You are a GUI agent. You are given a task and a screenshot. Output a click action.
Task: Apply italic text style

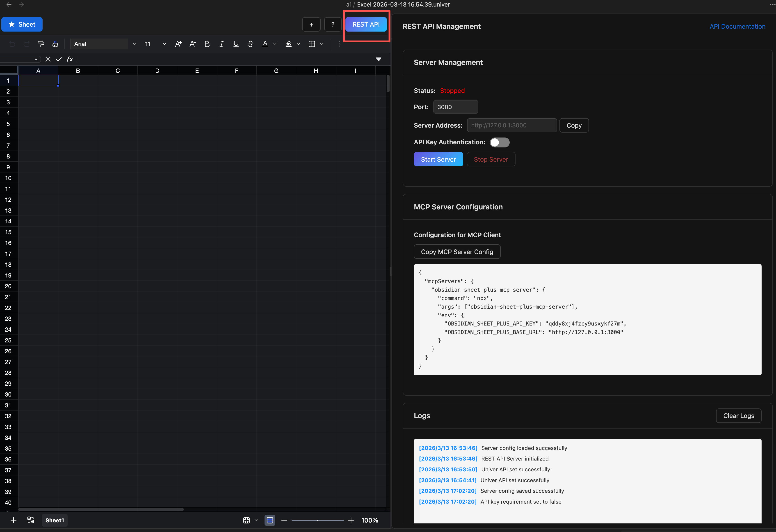[221, 44]
